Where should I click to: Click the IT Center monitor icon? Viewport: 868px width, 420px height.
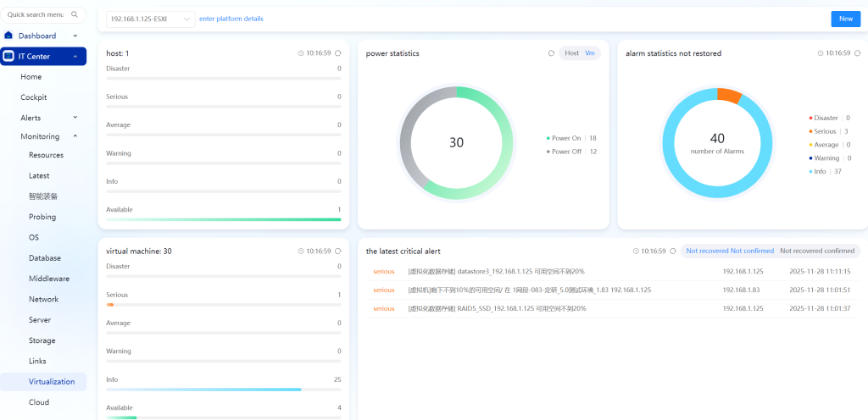(x=8, y=57)
